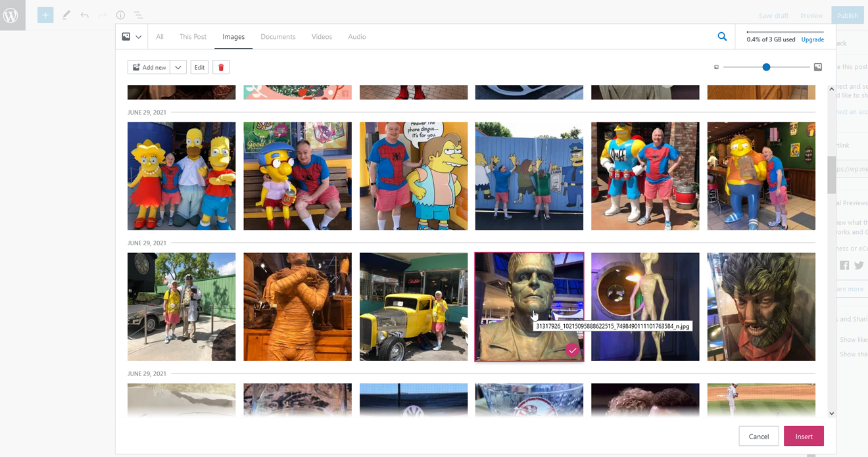Click the search magnifier icon
This screenshot has height=457, width=868.
pyautogui.click(x=722, y=37)
